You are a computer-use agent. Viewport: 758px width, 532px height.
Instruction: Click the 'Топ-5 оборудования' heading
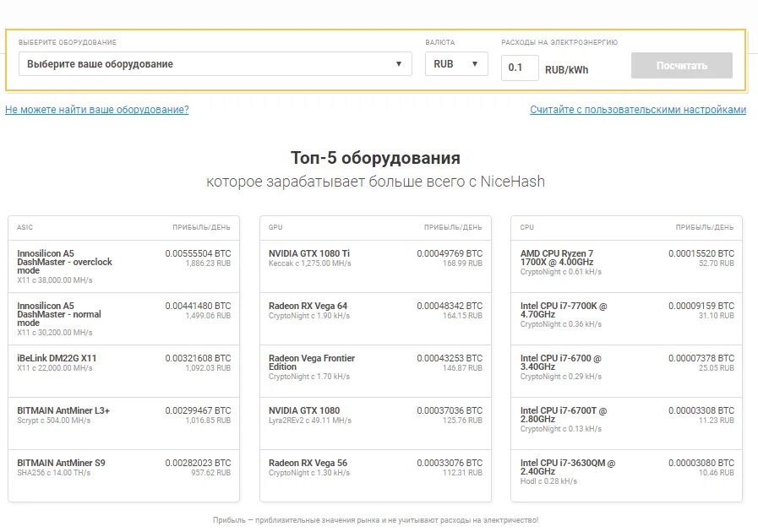[x=375, y=158]
